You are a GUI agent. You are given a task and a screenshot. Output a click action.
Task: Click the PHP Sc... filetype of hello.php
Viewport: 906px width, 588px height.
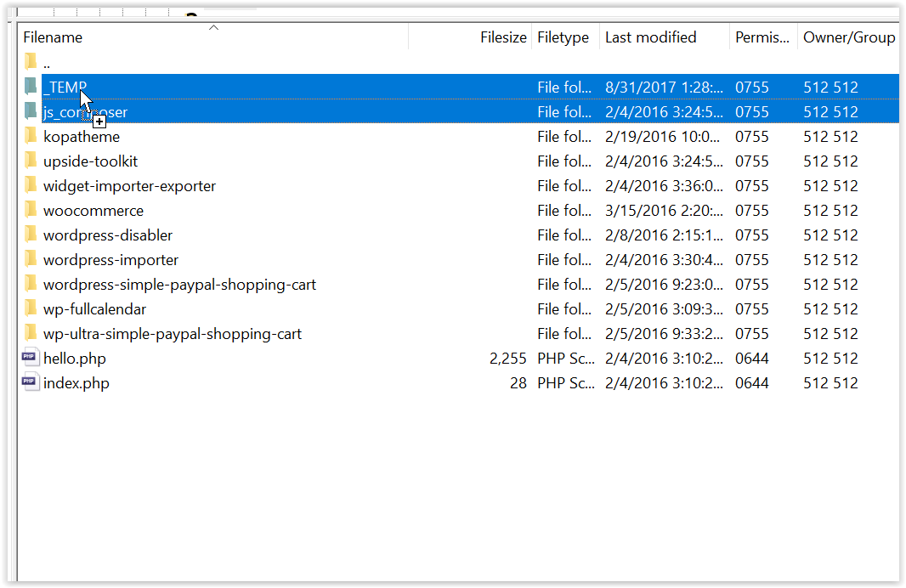coord(566,359)
